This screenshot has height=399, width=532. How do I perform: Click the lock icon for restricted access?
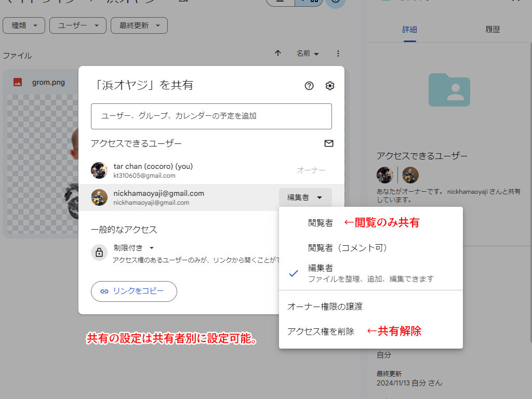[x=99, y=253]
